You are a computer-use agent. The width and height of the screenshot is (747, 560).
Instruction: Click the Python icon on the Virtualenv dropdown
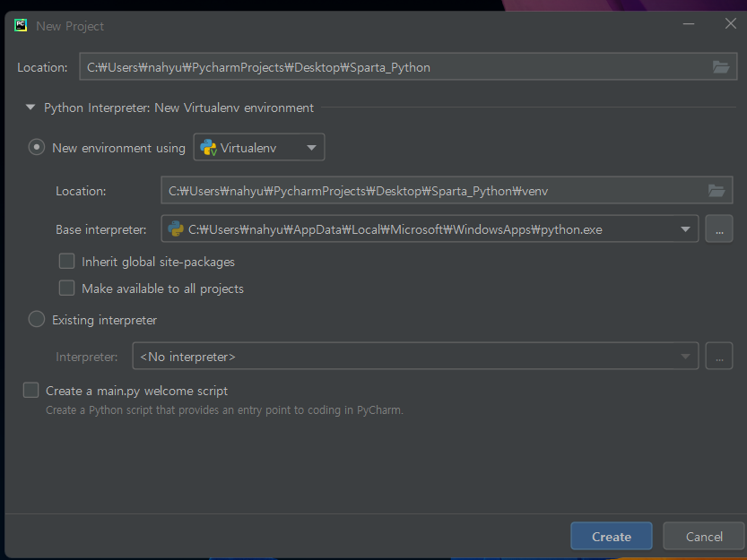(208, 148)
